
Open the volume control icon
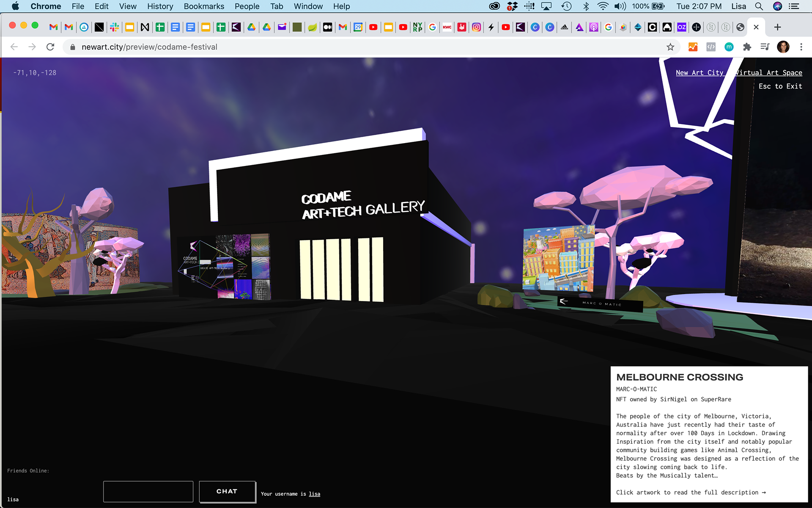(620, 6)
